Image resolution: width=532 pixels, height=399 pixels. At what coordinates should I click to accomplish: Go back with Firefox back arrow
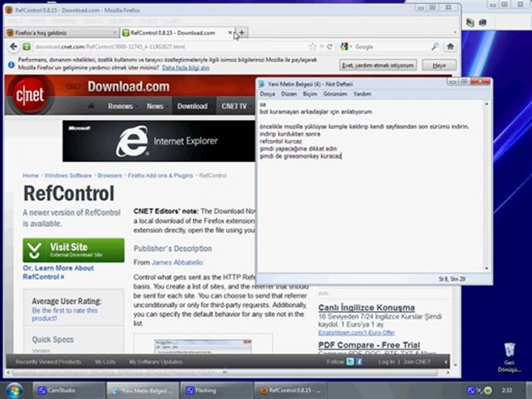[13, 47]
